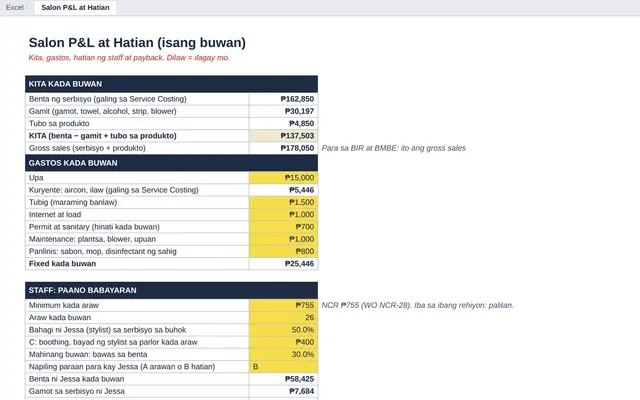Click the Benta ni Jessa kada buwan label
The width and height of the screenshot is (640, 400).
(137, 379)
